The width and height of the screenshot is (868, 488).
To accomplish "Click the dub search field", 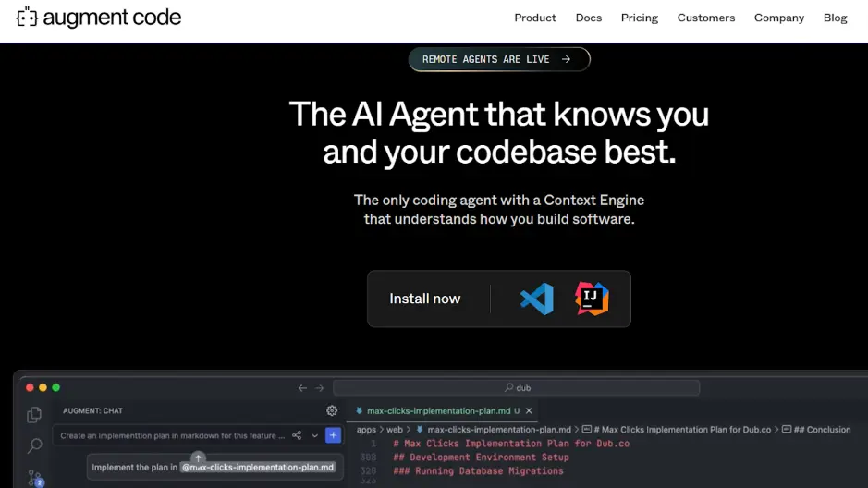I will pyautogui.click(x=517, y=388).
